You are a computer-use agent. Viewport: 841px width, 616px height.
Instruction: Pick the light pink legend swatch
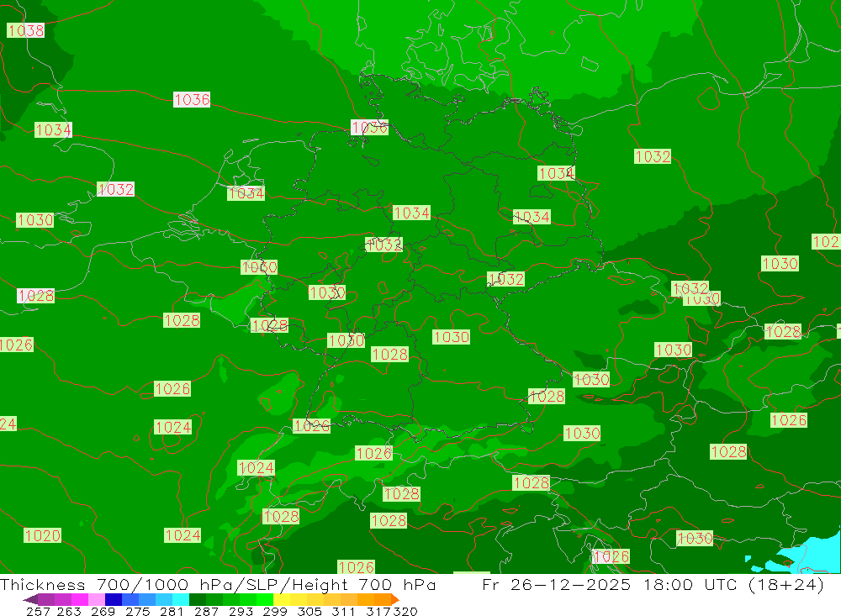97,599
